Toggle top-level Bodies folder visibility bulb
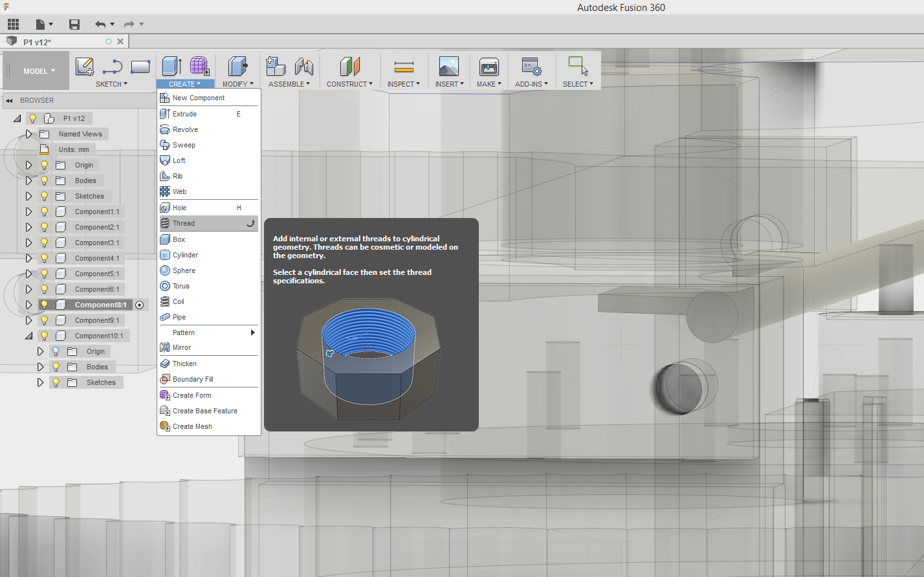The image size is (924, 577). click(45, 180)
